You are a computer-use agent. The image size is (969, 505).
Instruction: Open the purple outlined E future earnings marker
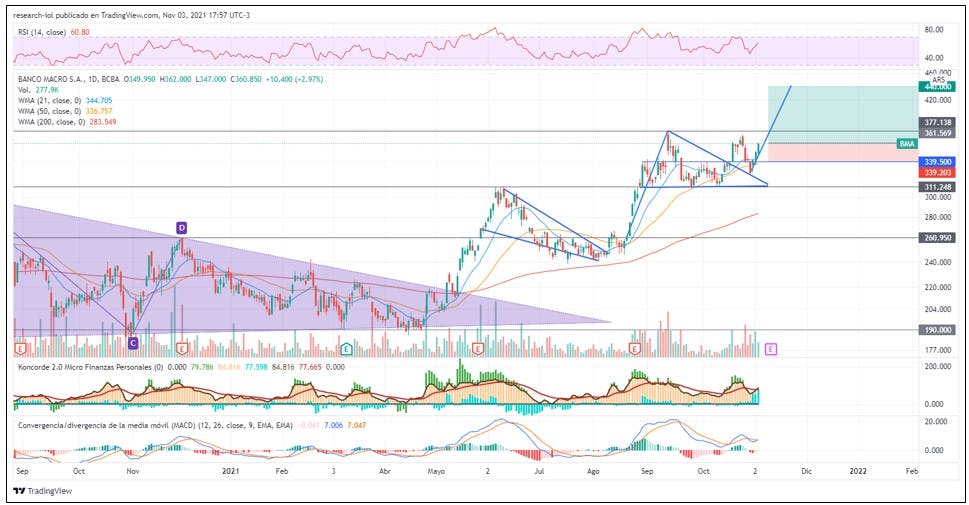click(x=771, y=349)
